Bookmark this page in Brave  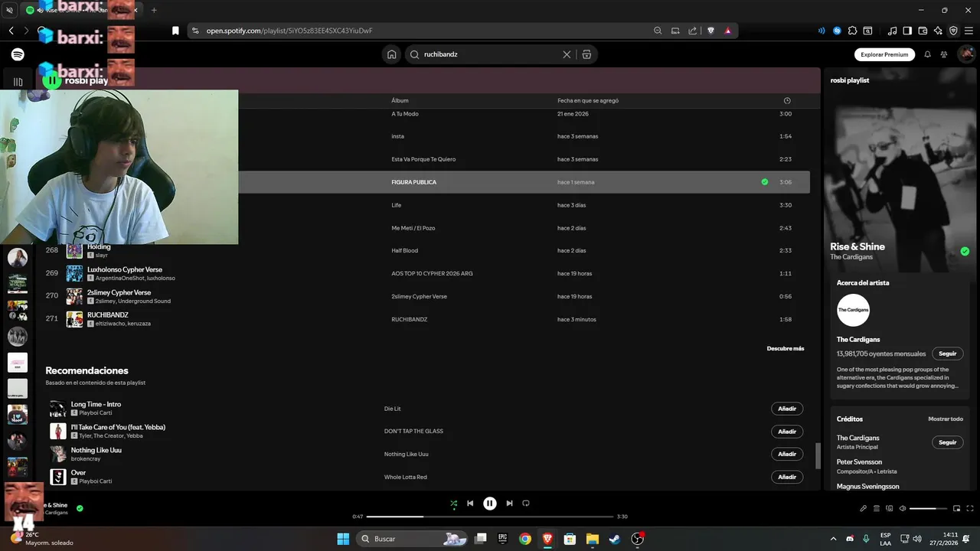(175, 31)
